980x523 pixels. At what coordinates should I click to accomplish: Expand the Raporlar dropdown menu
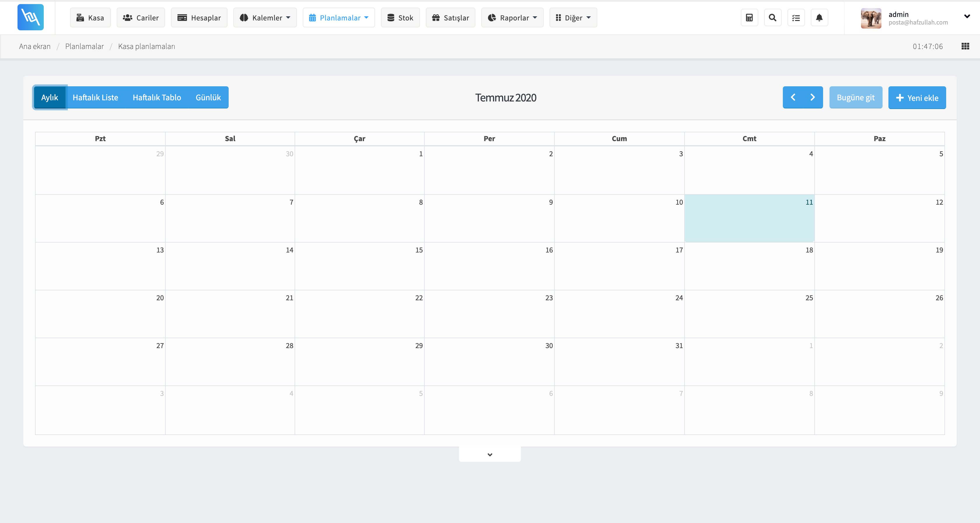(x=512, y=17)
